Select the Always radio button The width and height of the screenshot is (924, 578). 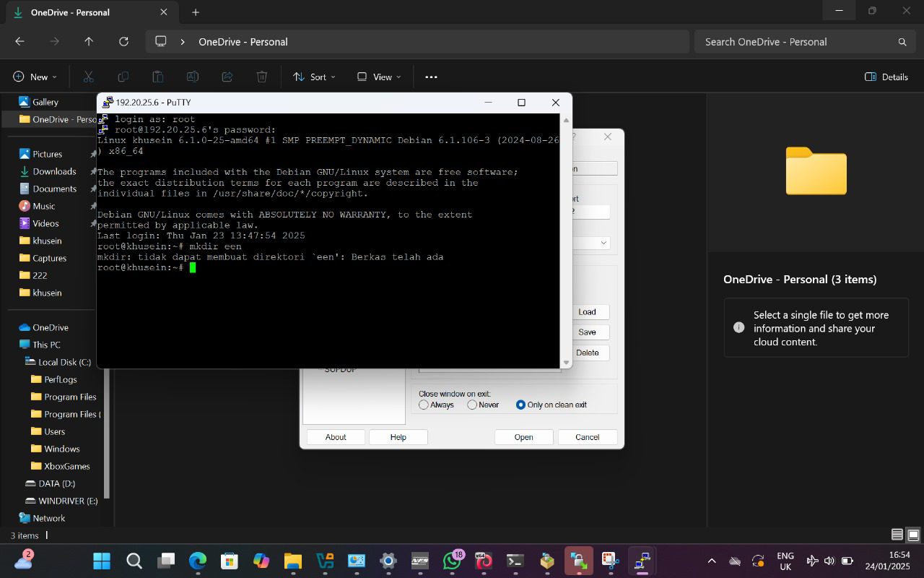coord(424,405)
